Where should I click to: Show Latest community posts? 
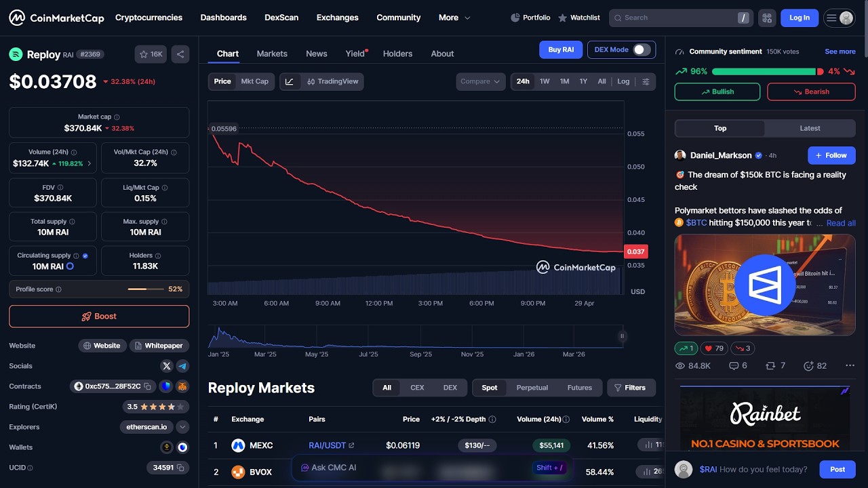click(810, 128)
